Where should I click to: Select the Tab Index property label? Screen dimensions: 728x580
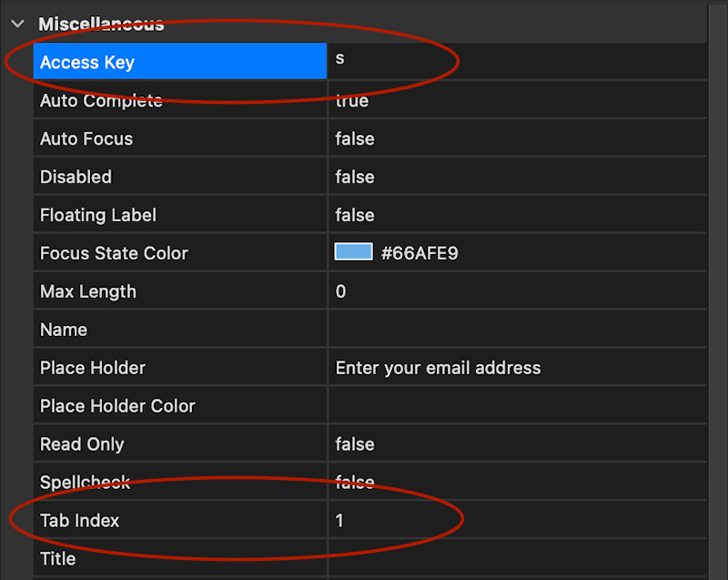[x=80, y=522]
